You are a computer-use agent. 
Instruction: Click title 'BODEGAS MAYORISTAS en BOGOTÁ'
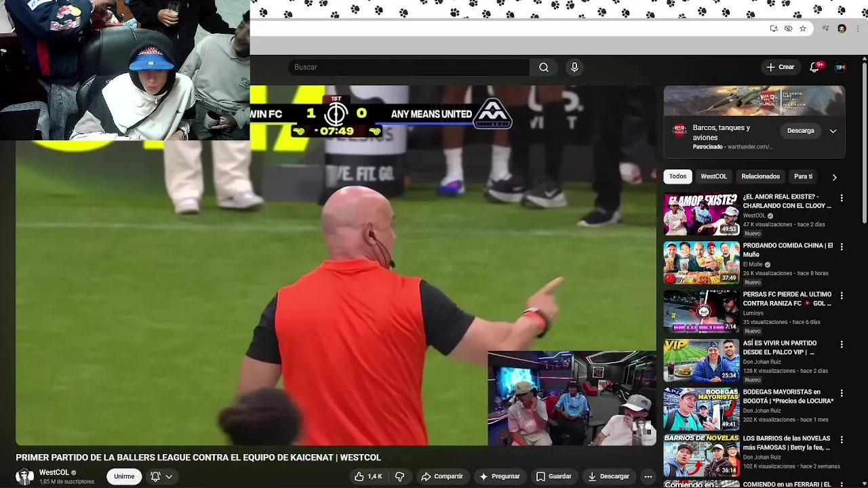787,396
